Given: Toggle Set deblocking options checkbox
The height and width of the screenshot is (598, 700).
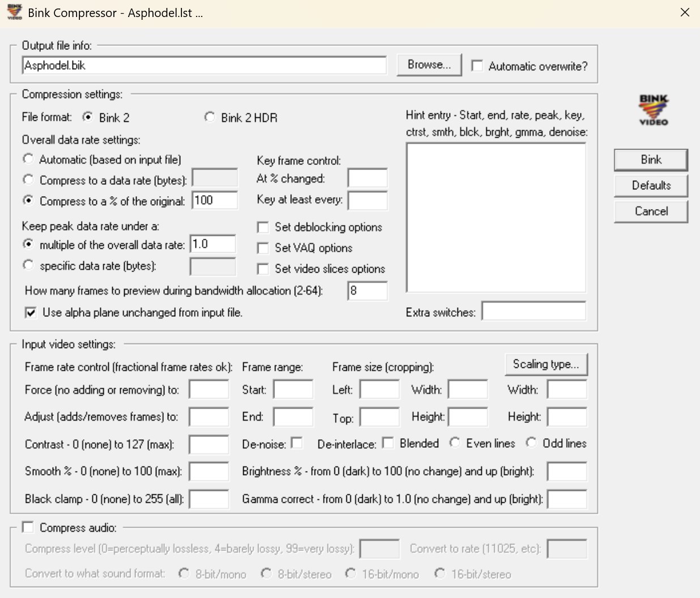Looking at the screenshot, I should [x=263, y=227].
